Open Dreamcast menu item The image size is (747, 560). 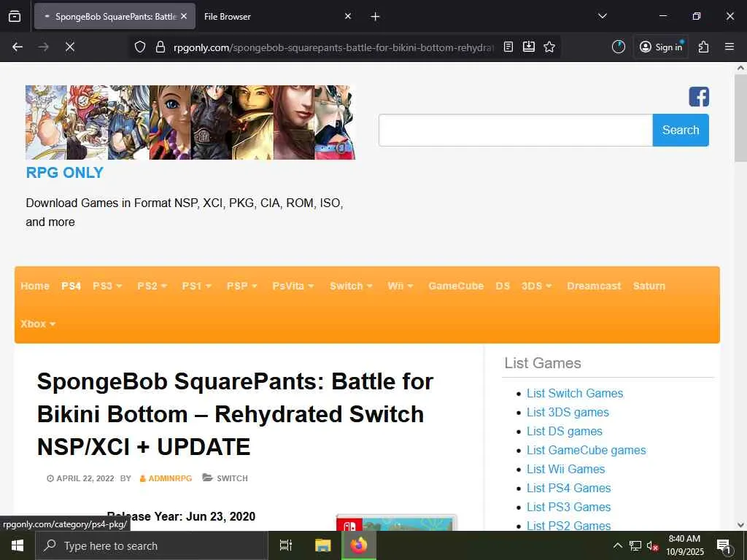tap(594, 286)
